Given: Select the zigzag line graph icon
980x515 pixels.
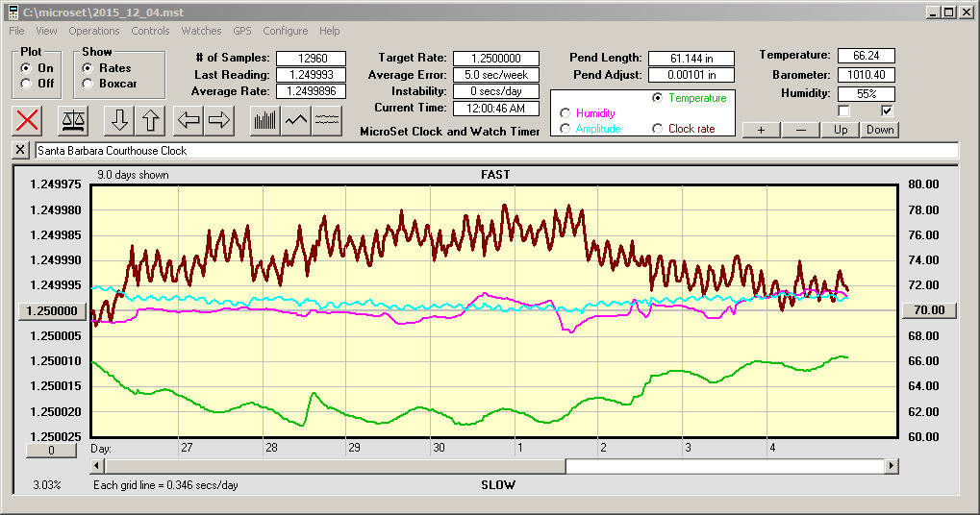Looking at the screenshot, I should click(x=296, y=120).
